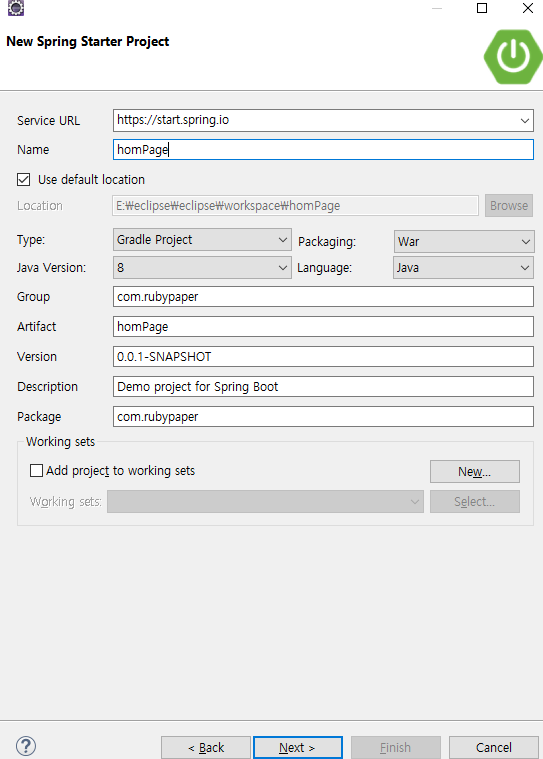Click the Service URL text https://start.spring.io
This screenshot has height=759, width=543.
173,120
